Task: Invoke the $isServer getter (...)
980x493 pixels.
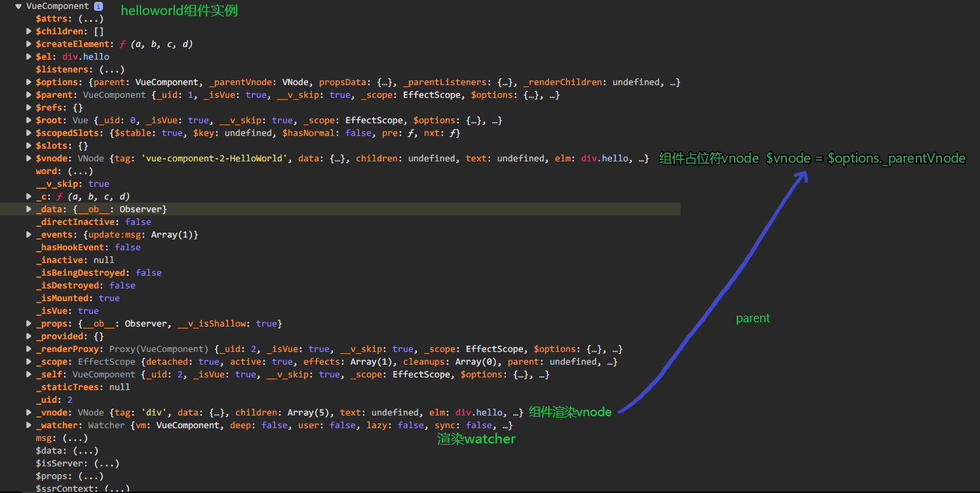Action: 107,463
